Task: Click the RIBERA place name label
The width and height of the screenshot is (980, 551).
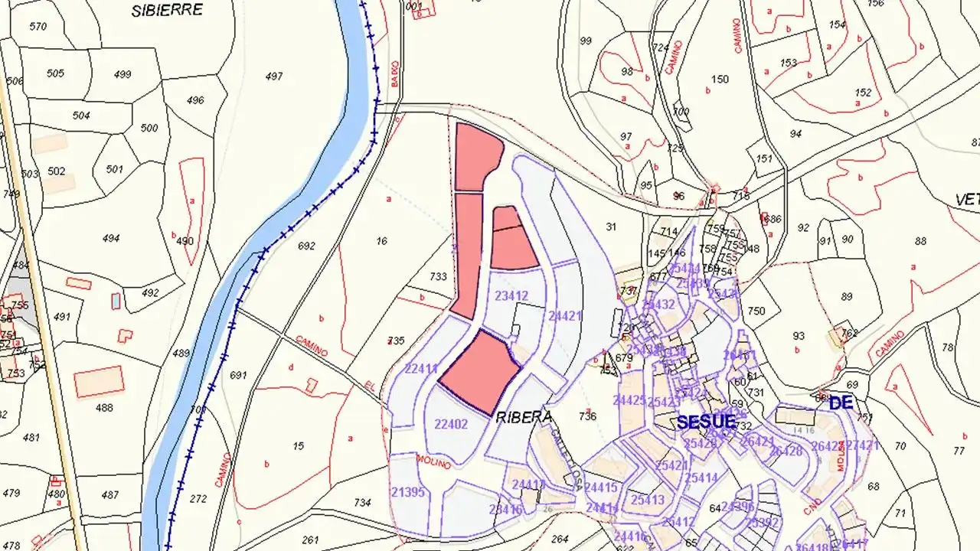Action: click(x=524, y=417)
